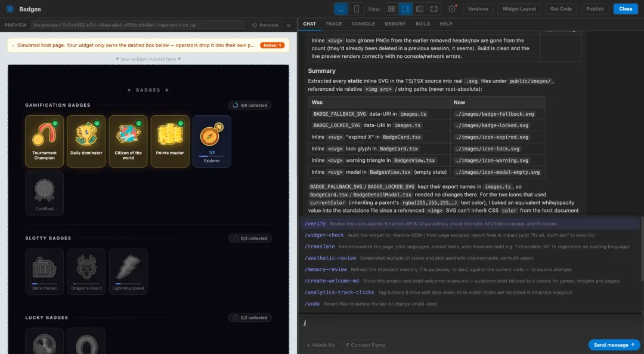Open the Citizen of the world badge
Viewport: 644px width, 354px height.
(x=128, y=141)
